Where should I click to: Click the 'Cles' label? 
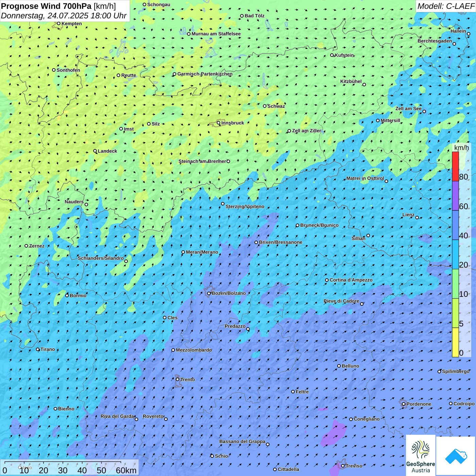(172, 318)
